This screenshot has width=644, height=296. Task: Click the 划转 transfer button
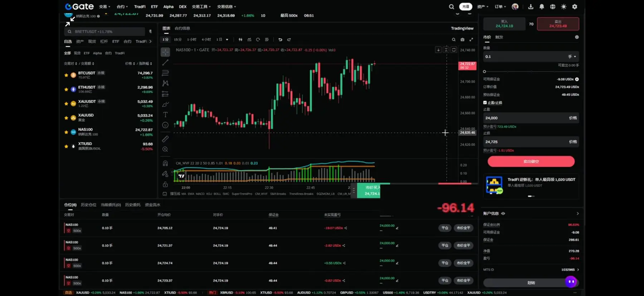tap(531, 283)
